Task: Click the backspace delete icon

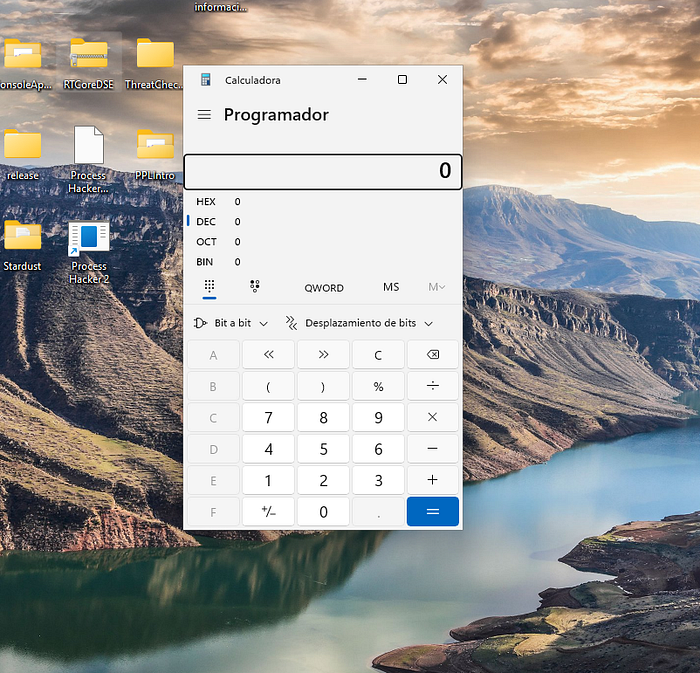Action: (433, 354)
